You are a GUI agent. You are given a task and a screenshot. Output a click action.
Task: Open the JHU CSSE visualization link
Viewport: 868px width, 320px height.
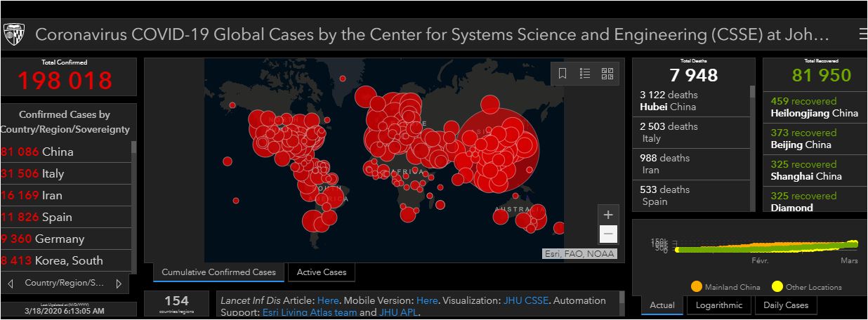click(x=527, y=300)
